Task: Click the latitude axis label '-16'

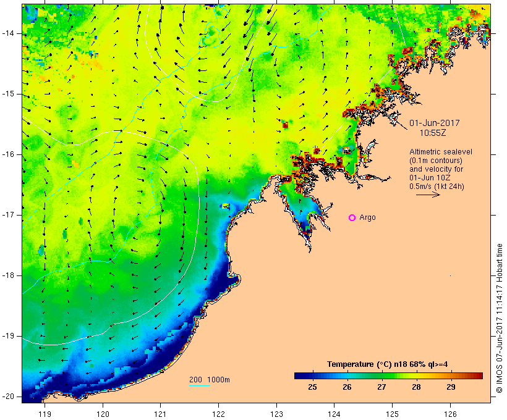Action: (x=8, y=154)
